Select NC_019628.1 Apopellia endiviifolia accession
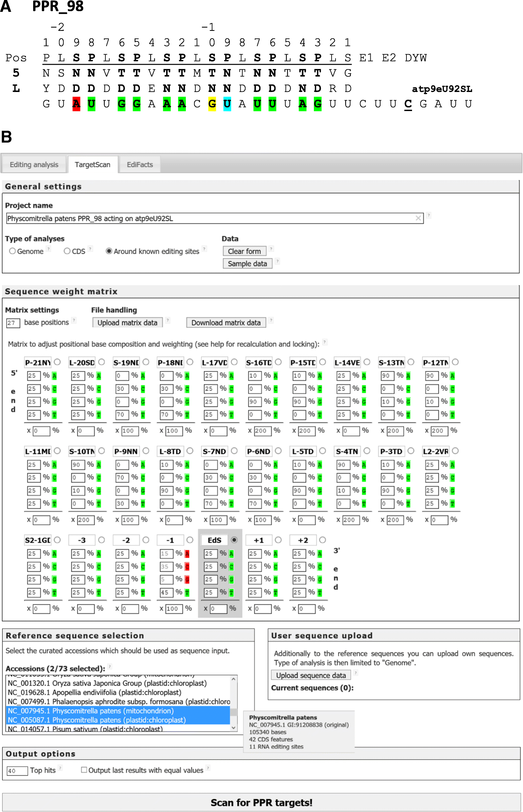Screen dimensions: 523x812 pos(118,692)
